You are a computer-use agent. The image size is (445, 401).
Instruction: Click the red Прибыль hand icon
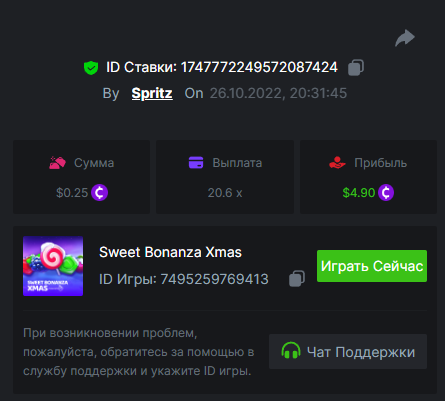coord(337,163)
